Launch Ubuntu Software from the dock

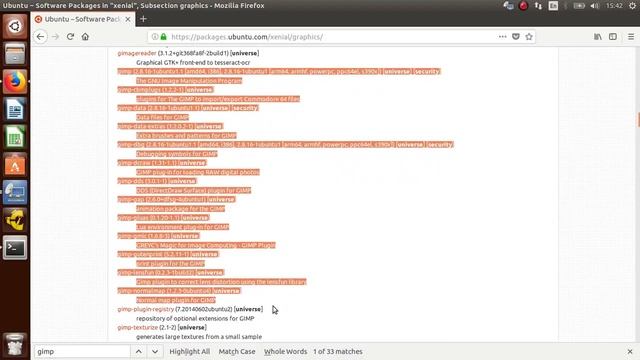point(15,164)
